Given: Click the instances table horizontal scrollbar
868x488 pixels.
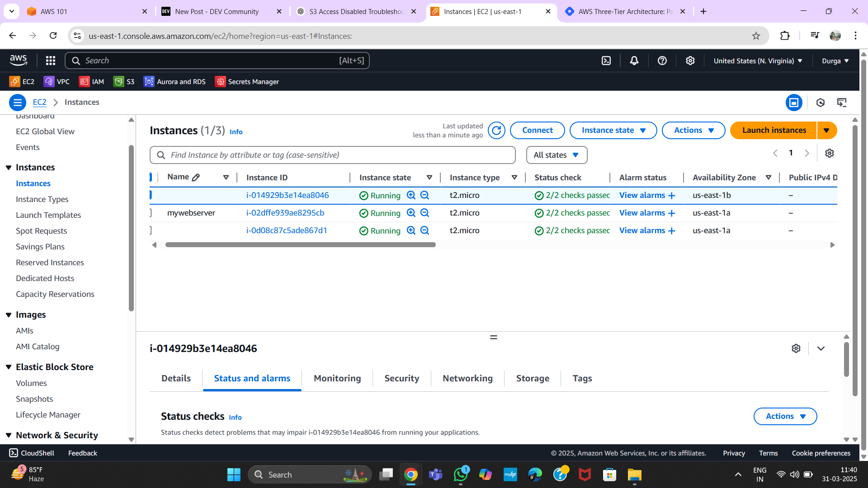Looking at the screenshot, I should coord(300,245).
